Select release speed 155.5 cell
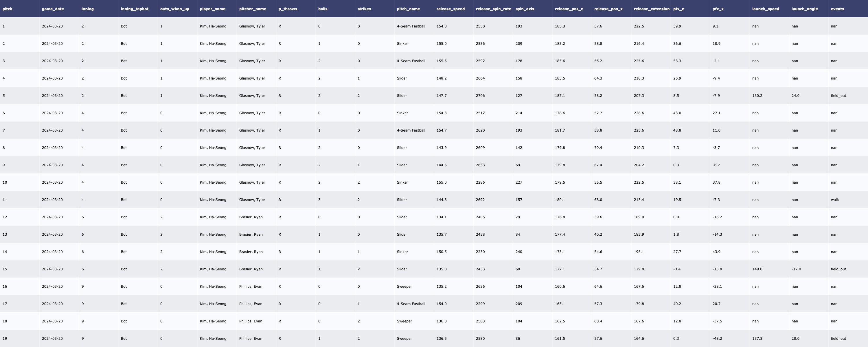 coord(442,61)
